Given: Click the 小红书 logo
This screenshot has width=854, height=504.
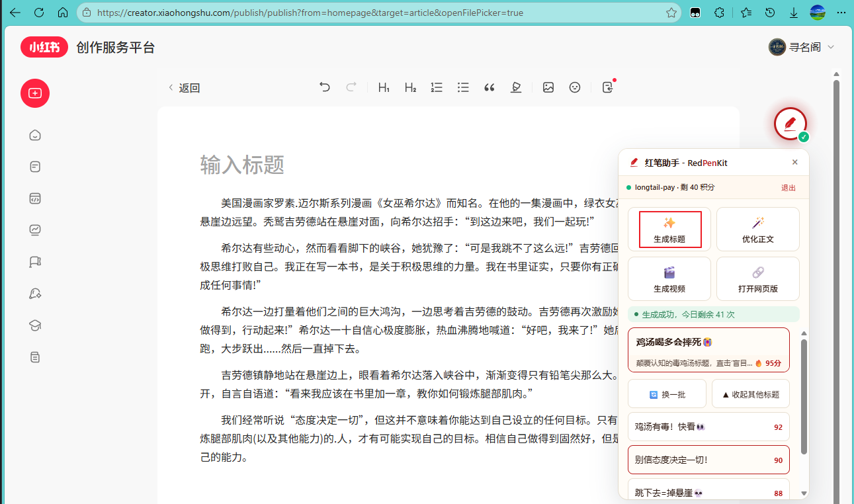Looking at the screenshot, I should pyautogui.click(x=44, y=47).
